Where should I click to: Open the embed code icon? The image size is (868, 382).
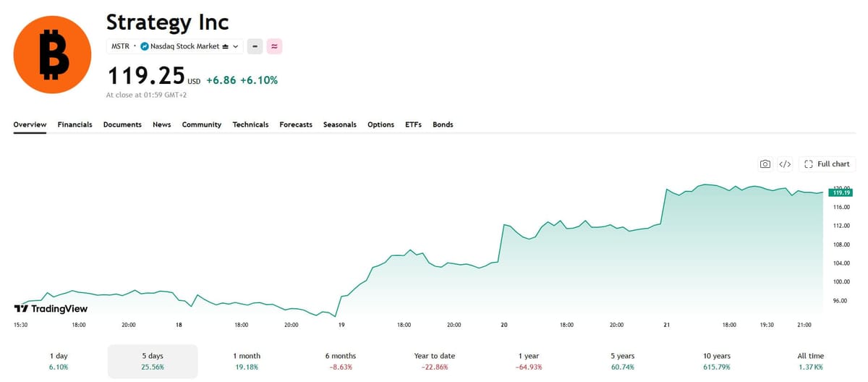[x=785, y=164]
